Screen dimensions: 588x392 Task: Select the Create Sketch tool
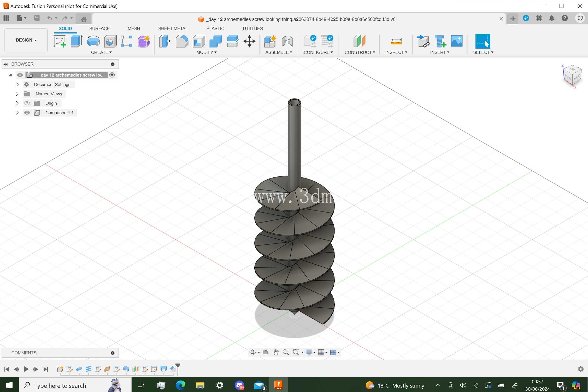(x=60, y=41)
